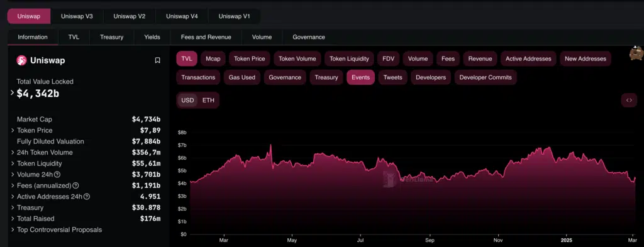644x247 pixels.
Task: Enable Token Volume on the chart
Action: pyautogui.click(x=297, y=58)
